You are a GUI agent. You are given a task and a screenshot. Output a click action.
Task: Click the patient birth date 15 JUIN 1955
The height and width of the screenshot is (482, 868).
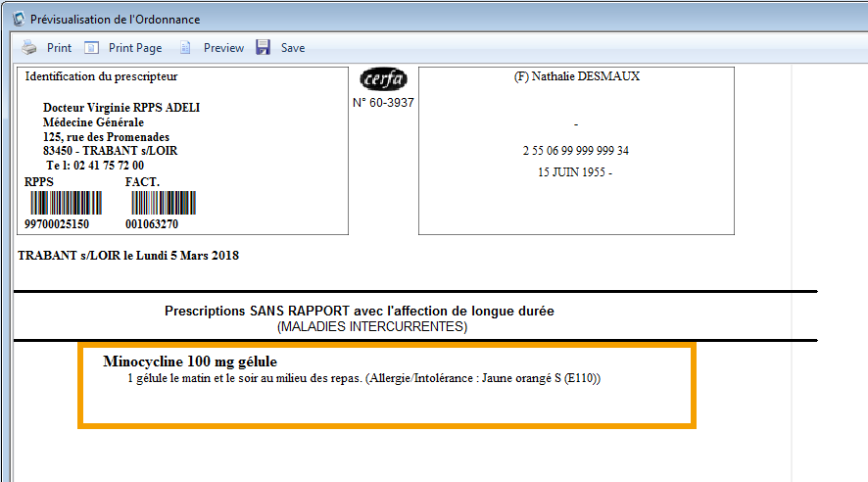click(x=575, y=172)
